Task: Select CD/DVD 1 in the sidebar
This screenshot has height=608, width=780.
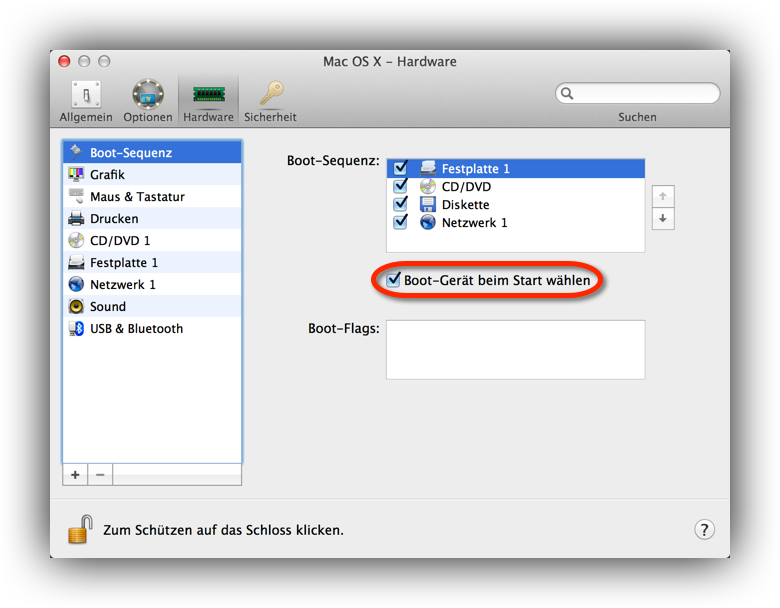Action: coord(152,240)
